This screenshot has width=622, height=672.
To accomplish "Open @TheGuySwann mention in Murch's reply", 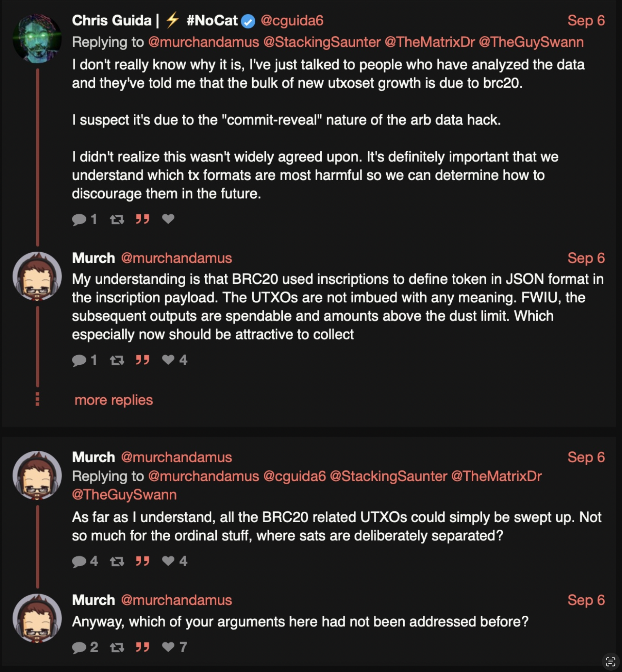I will pos(124,495).
